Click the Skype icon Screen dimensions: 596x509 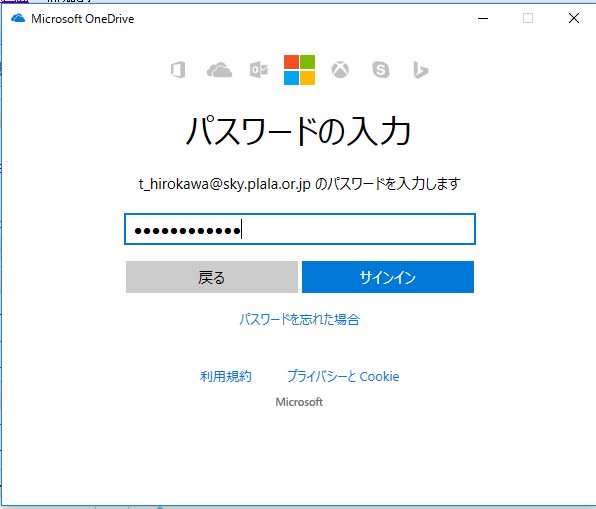(380, 70)
